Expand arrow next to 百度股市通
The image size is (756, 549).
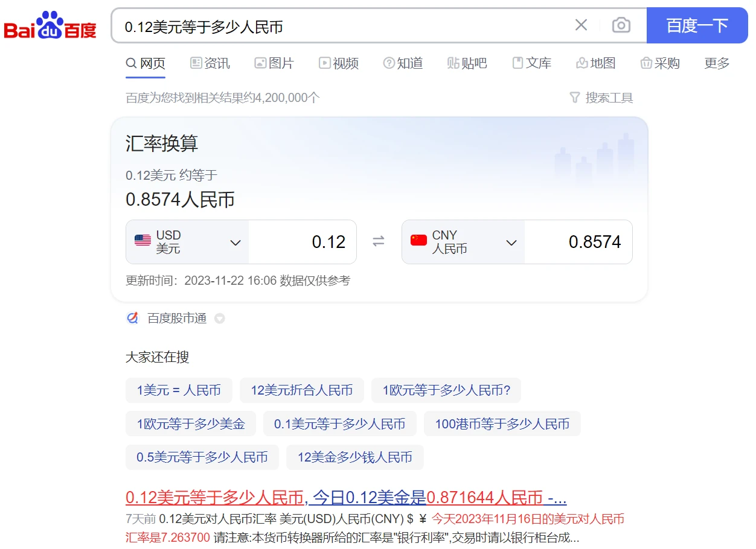click(x=220, y=319)
